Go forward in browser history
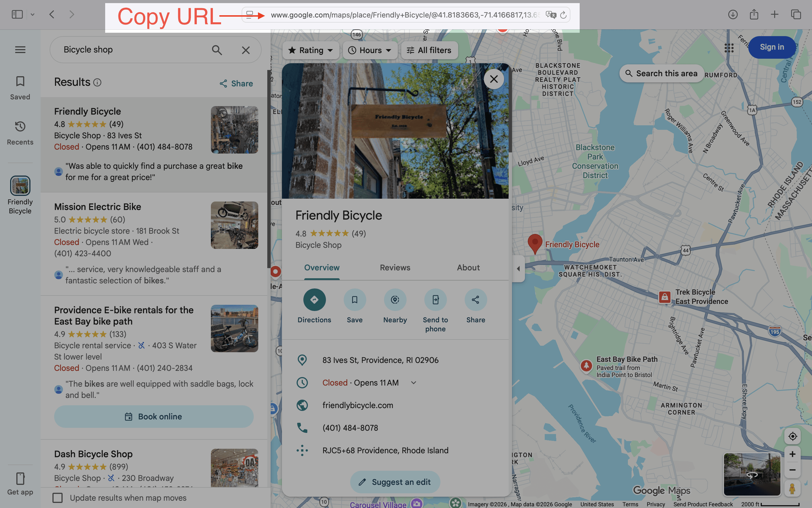This screenshot has width=812, height=508. (71, 14)
